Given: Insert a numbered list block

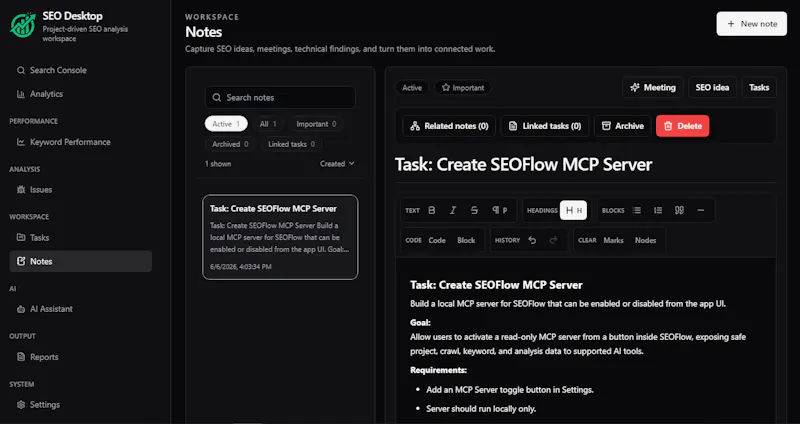Looking at the screenshot, I should pos(658,210).
